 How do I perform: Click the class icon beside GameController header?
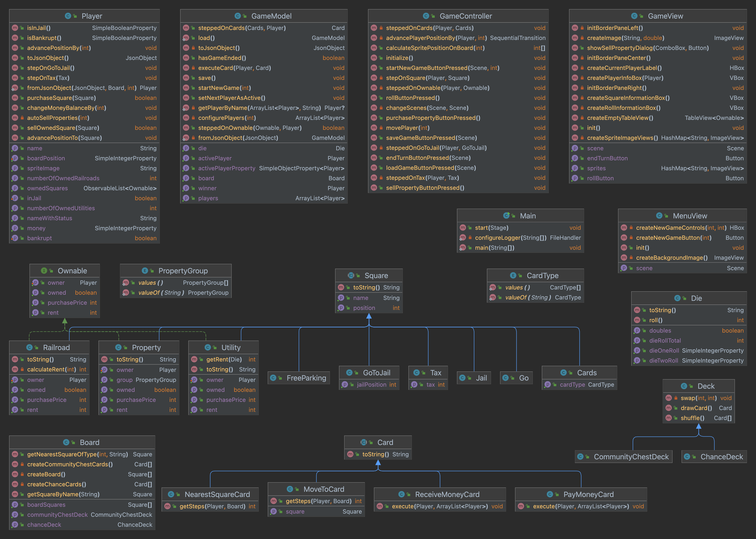(x=426, y=16)
